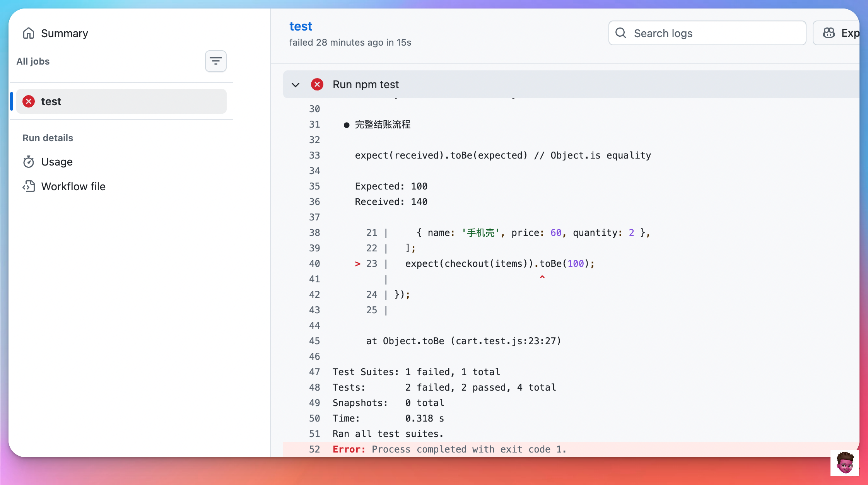The height and width of the screenshot is (485, 868).
Task: Select the test job in sidebar
Action: 121,101
